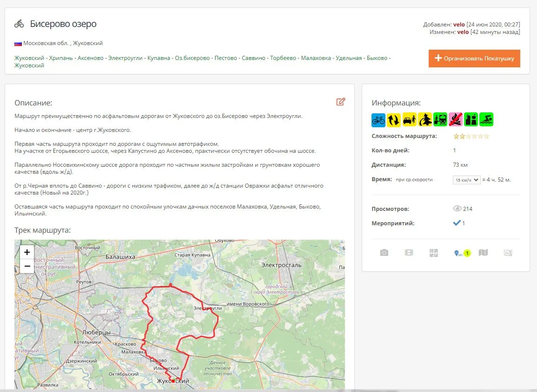Open the GPS tracks pin icon
The width and height of the screenshot is (537, 392).
click(x=457, y=253)
